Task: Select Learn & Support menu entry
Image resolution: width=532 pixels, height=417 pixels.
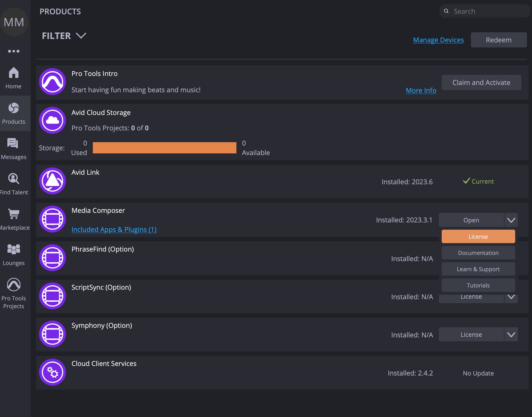Action: [x=478, y=269]
